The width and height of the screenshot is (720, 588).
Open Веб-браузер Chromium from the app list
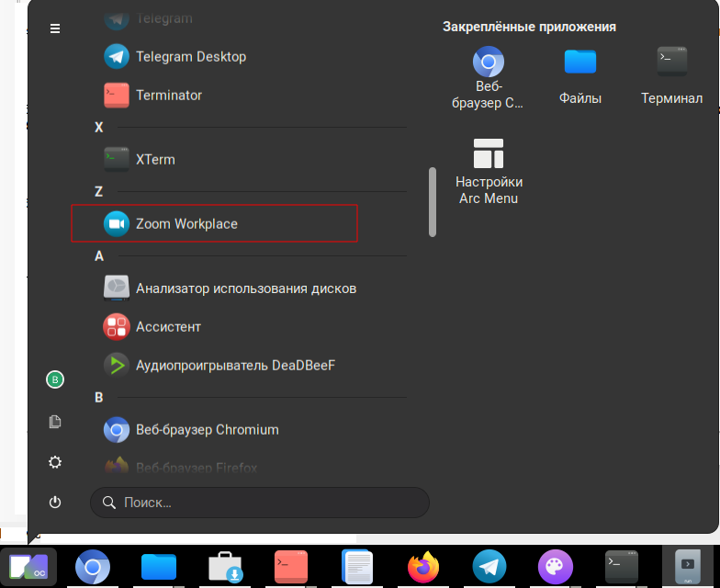207,430
